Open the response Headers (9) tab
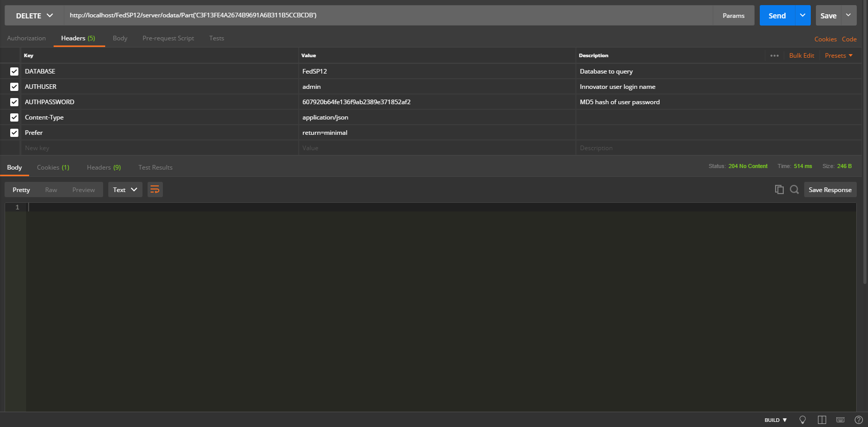 (x=104, y=168)
